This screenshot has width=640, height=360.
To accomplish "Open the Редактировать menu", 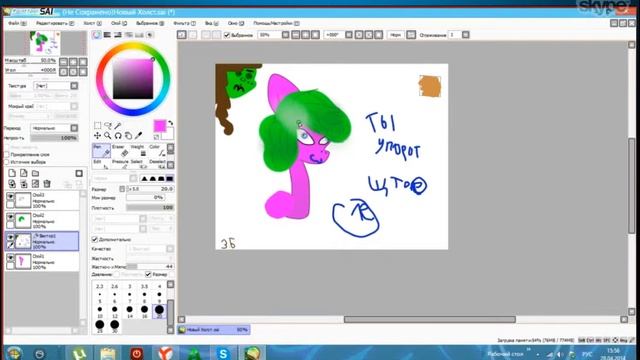I will click(55, 23).
